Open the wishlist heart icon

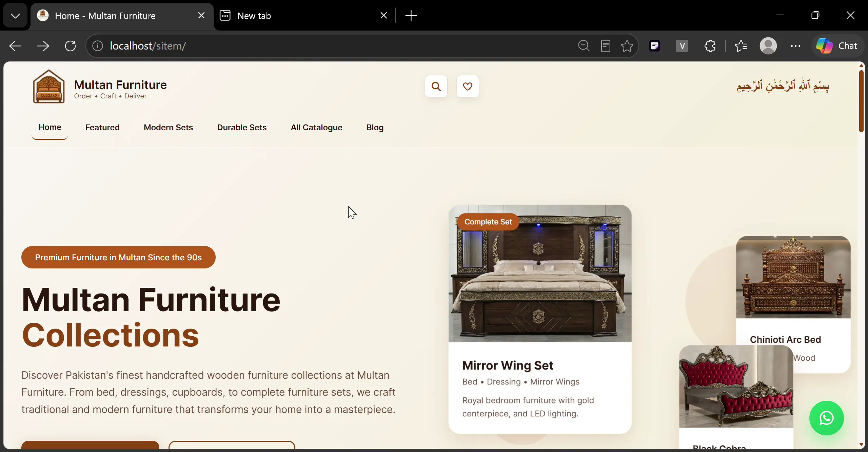[x=468, y=87]
